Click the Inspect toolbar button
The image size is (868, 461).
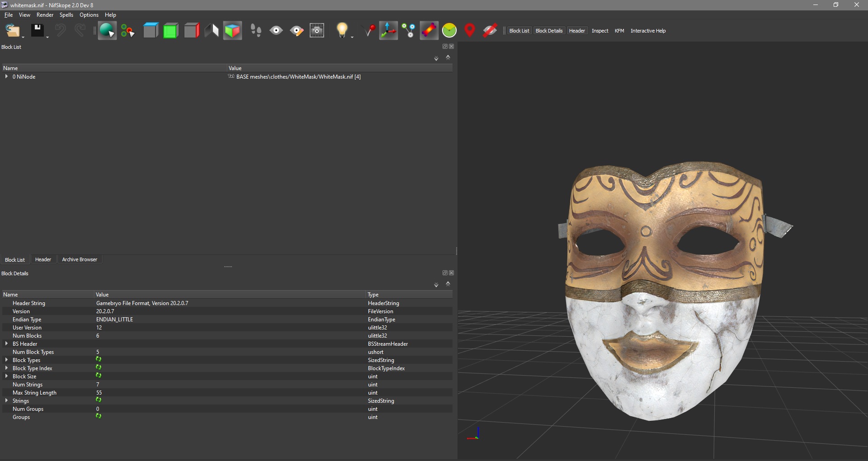(600, 31)
